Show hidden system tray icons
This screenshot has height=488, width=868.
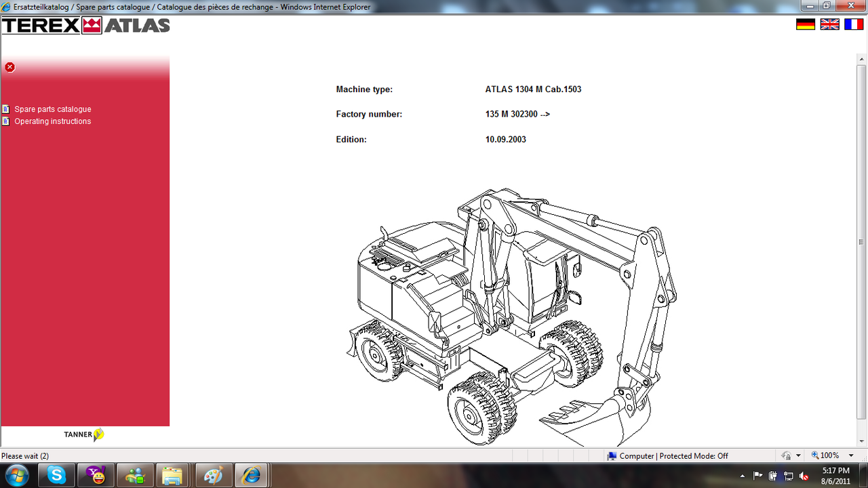[x=743, y=476]
